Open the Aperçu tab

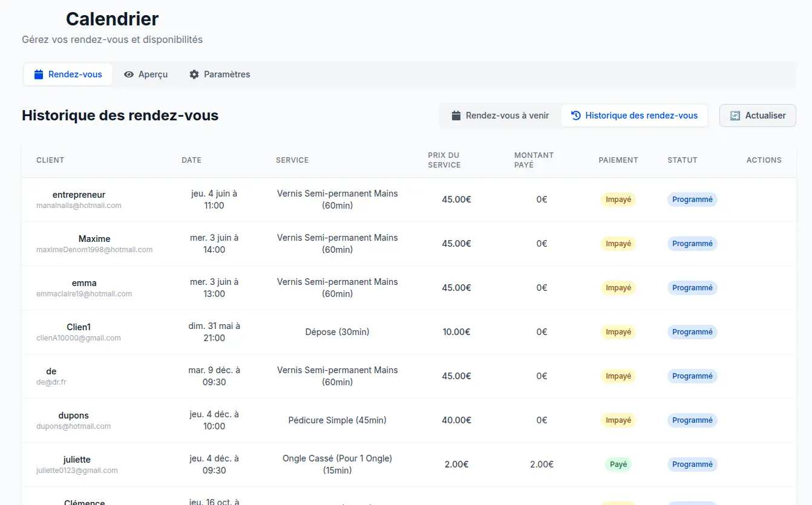coord(146,74)
